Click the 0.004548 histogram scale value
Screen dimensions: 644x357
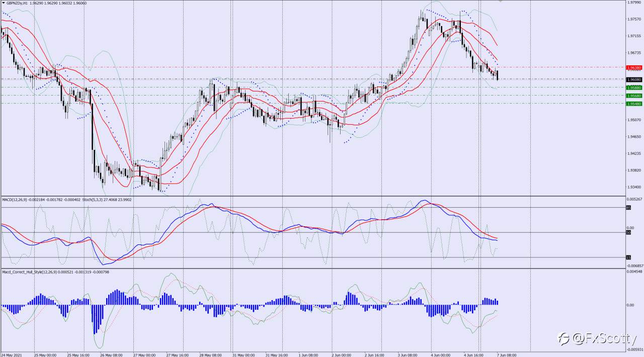pyautogui.click(x=635, y=272)
